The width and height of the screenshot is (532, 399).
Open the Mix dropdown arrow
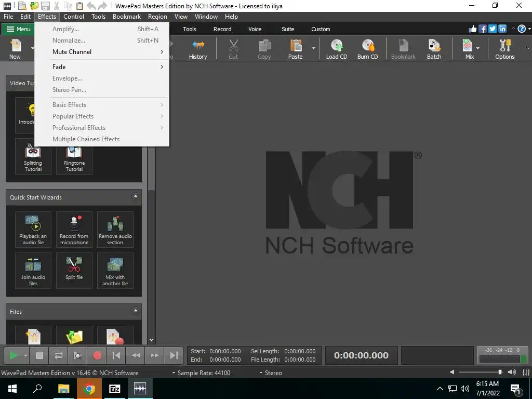[x=478, y=48]
